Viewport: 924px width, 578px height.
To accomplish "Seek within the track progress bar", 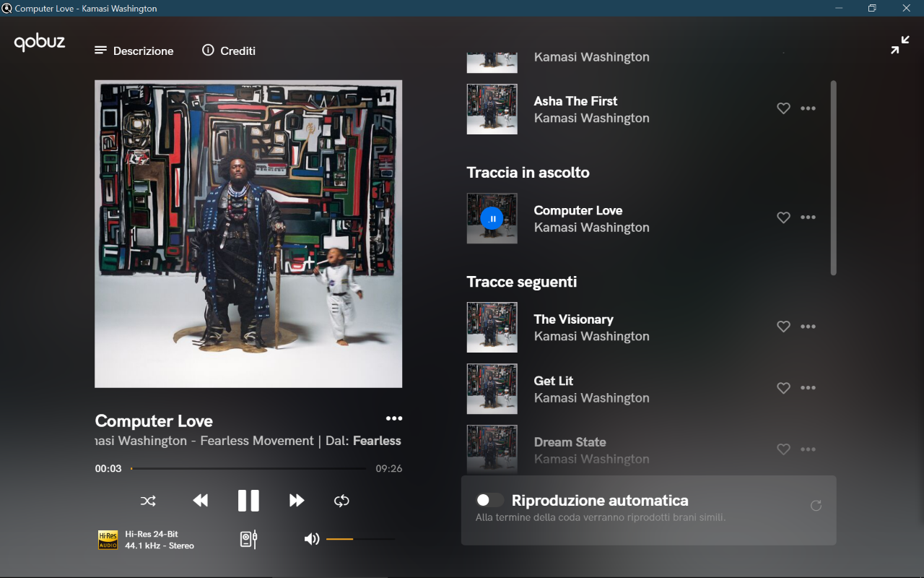I will [x=248, y=468].
